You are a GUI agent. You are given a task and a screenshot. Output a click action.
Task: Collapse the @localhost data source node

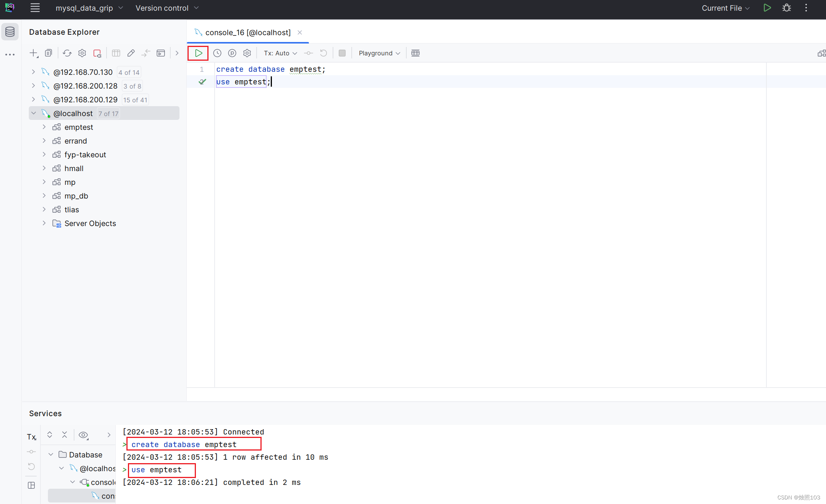pyautogui.click(x=34, y=113)
